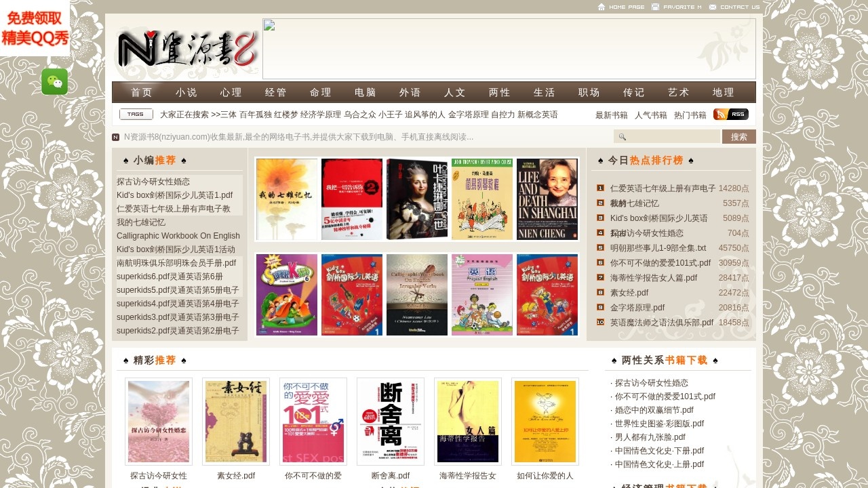Click the small N icon before site description
868x488 pixels.
coord(115,136)
